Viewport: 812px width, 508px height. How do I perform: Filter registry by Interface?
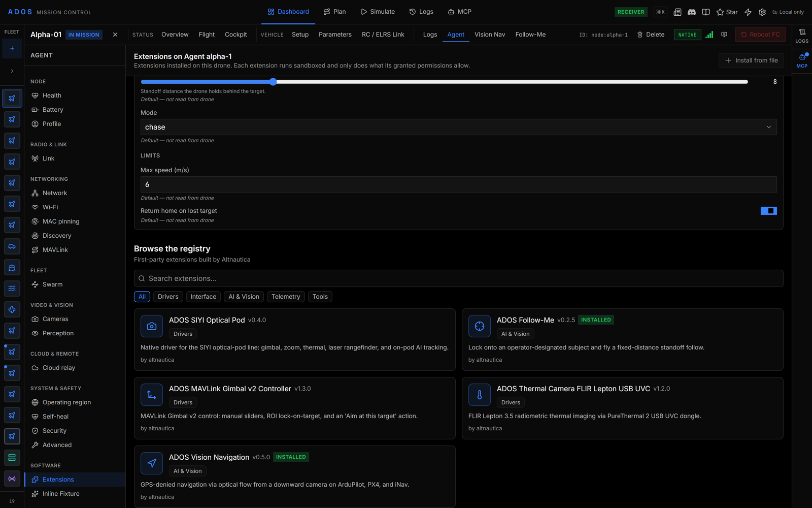coord(204,297)
